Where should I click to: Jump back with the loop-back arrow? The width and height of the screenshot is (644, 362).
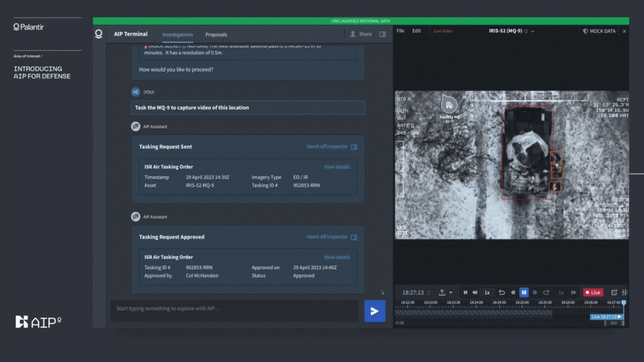click(502, 292)
